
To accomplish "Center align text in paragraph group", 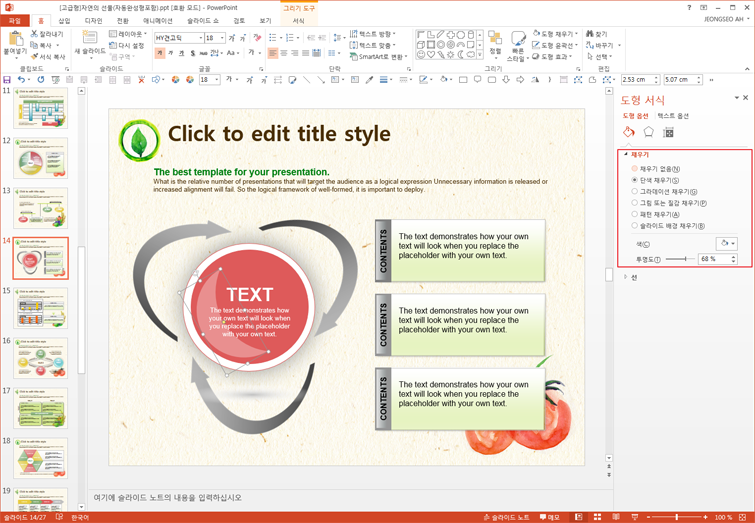I will (x=284, y=53).
